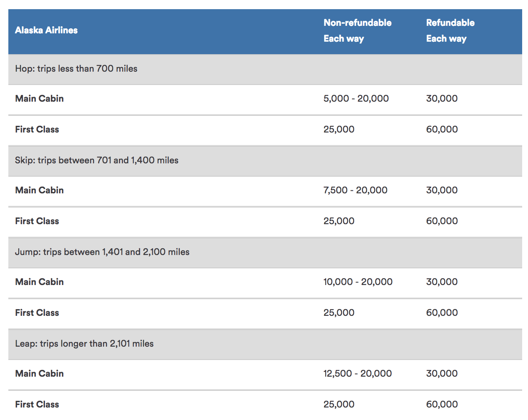Click First Class label in Hop section

click(37, 130)
